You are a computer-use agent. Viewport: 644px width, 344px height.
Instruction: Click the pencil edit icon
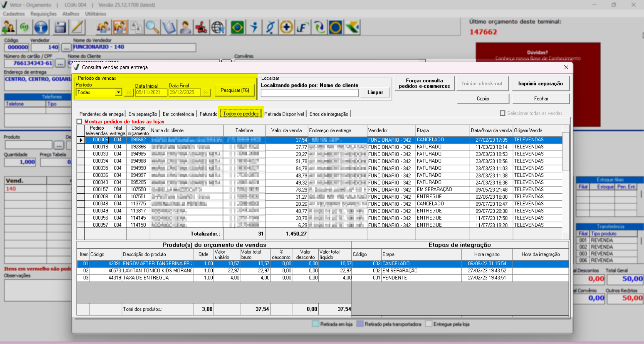(77, 27)
